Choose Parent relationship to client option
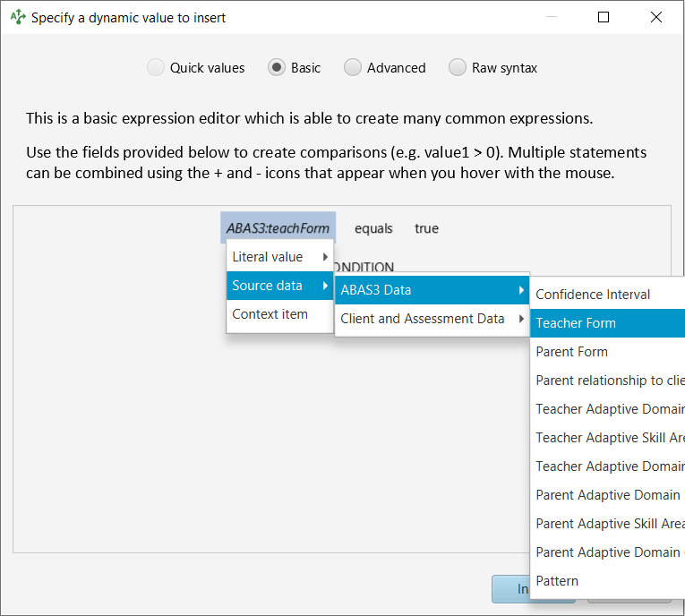685x616 pixels. pos(607,381)
